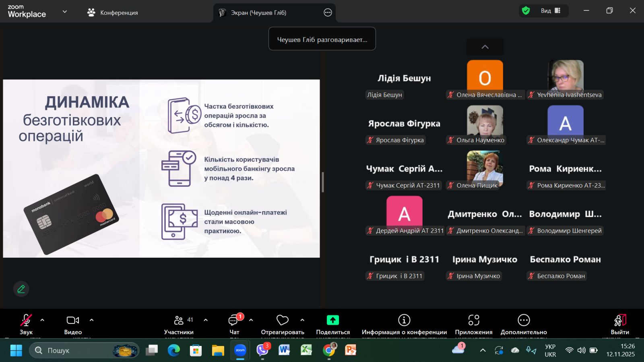Click the React heart icon
Screen dimensions: 644x362
tap(283, 320)
